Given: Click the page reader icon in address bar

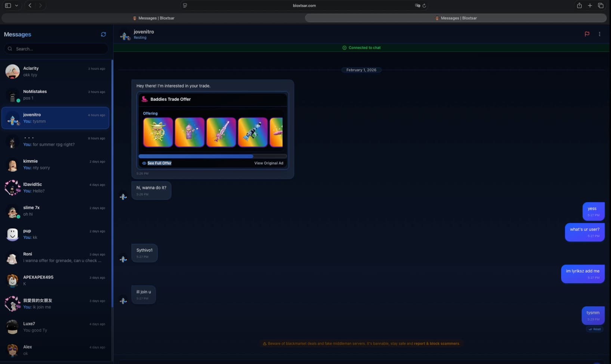Looking at the screenshot, I should (x=185, y=6).
